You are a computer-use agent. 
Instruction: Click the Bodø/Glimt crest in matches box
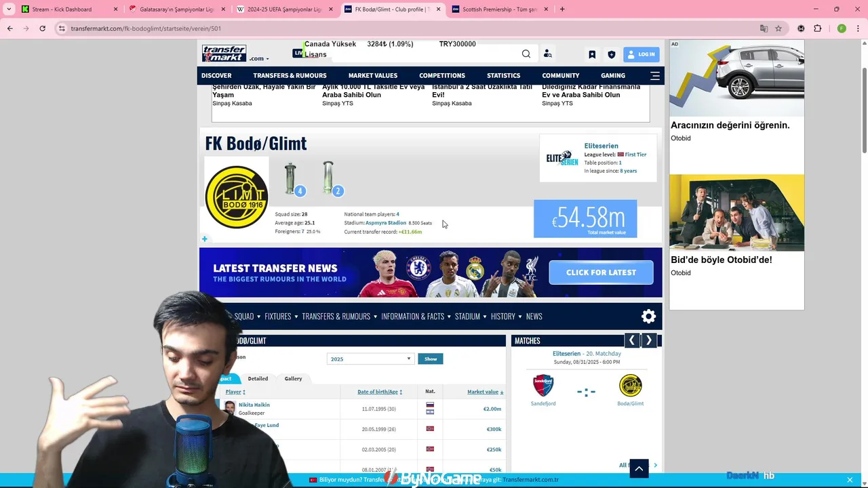click(631, 386)
